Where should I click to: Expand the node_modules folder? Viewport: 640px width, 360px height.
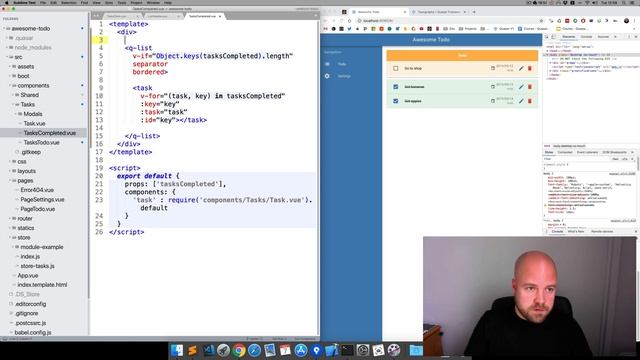7,47
